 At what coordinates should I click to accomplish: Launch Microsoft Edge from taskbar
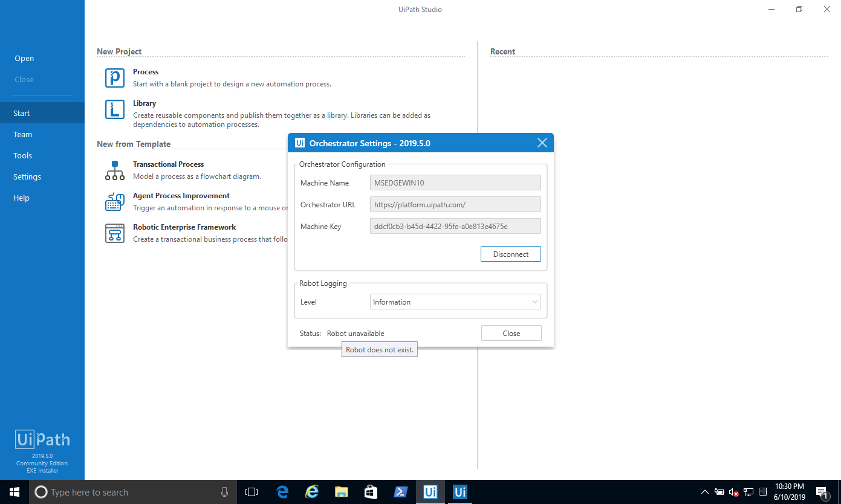[x=282, y=492]
